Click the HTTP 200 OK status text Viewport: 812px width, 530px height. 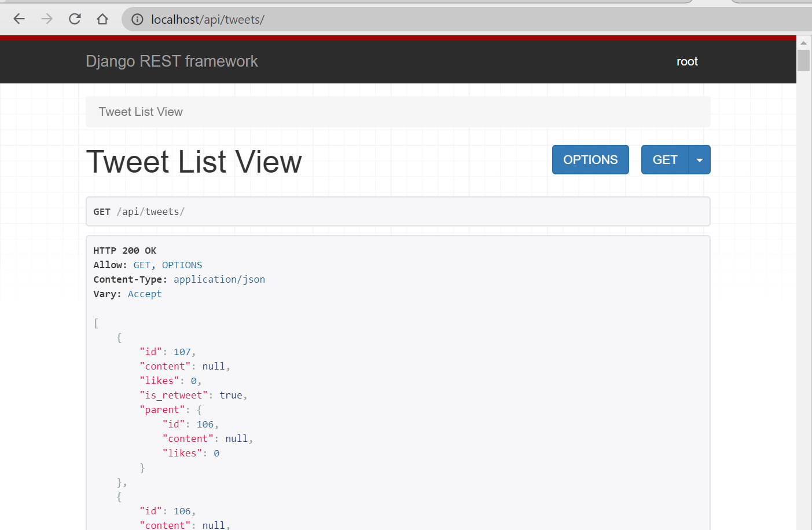click(x=125, y=250)
